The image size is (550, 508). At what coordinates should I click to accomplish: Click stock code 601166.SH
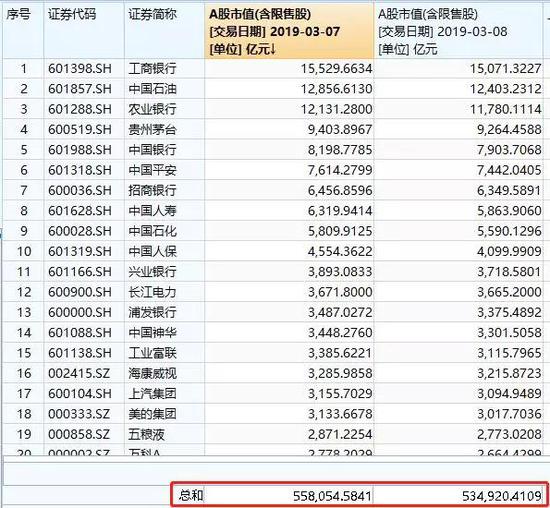pyautogui.click(x=80, y=272)
